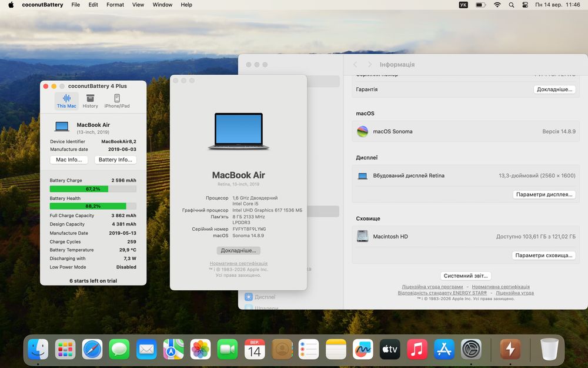Screen dimensions: 588x368
Task: Open the Help menu
Action: (186, 5)
